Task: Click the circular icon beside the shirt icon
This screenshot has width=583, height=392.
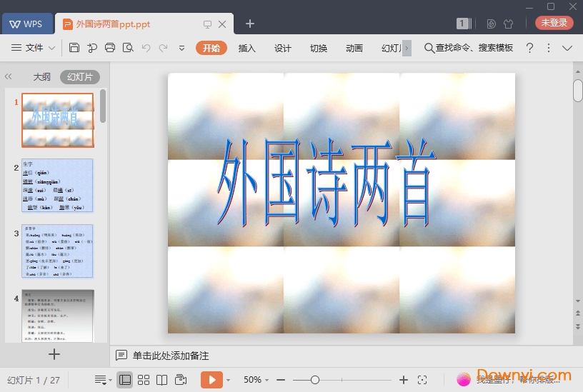Action: (x=491, y=24)
